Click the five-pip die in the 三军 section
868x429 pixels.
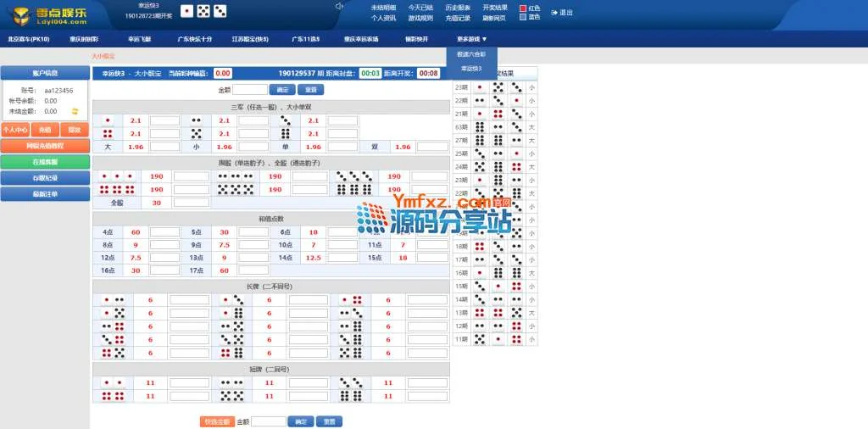196,133
